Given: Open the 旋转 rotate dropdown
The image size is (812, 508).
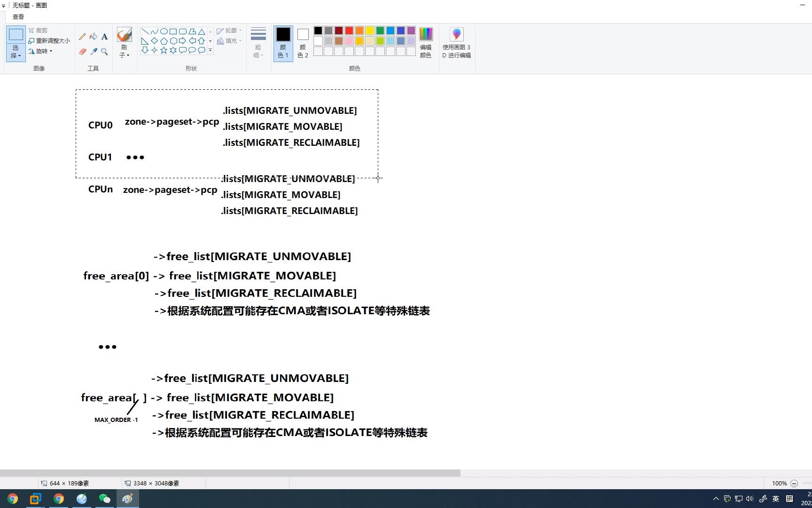Looking at the screenshot, I should click(x=41, y=51).
